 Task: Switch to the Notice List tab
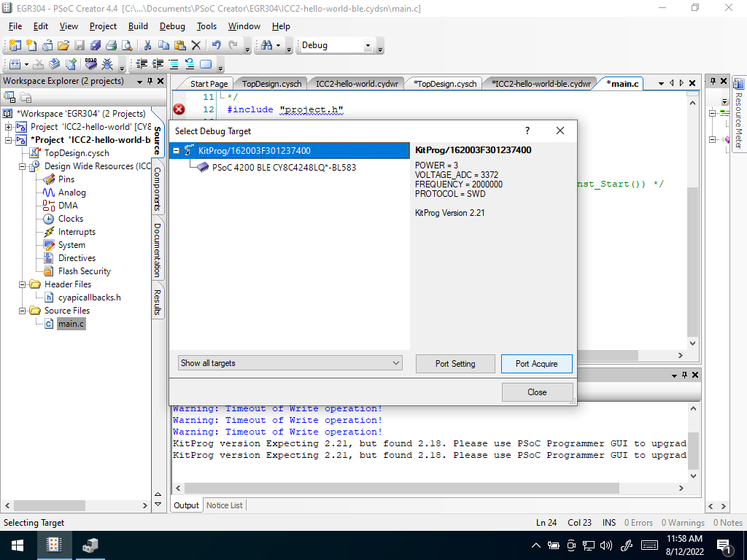225,505
